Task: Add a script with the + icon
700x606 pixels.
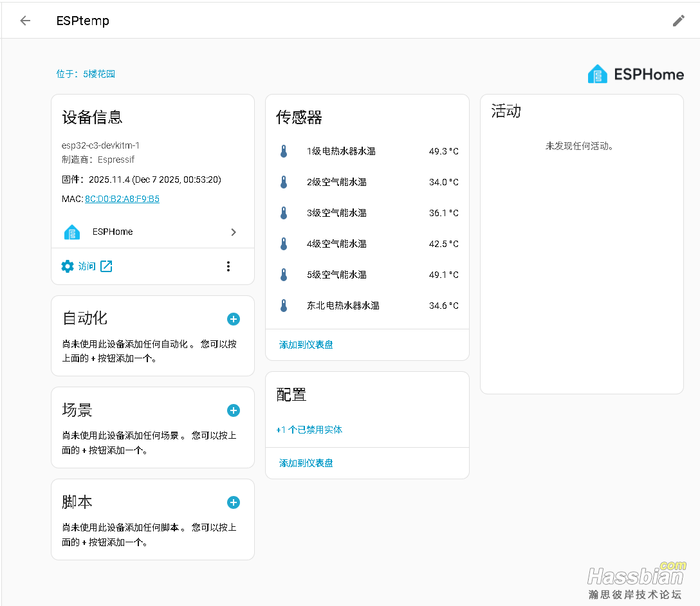Action: [233, 502]
